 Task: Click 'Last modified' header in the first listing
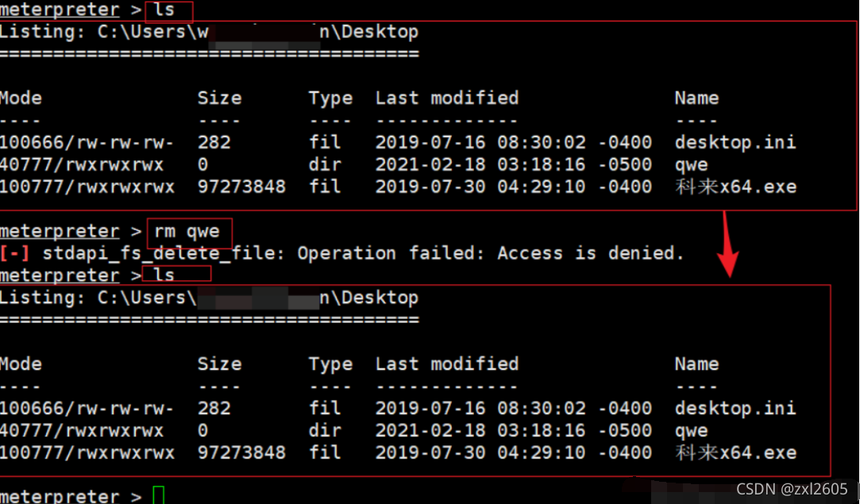pos(447,98)
